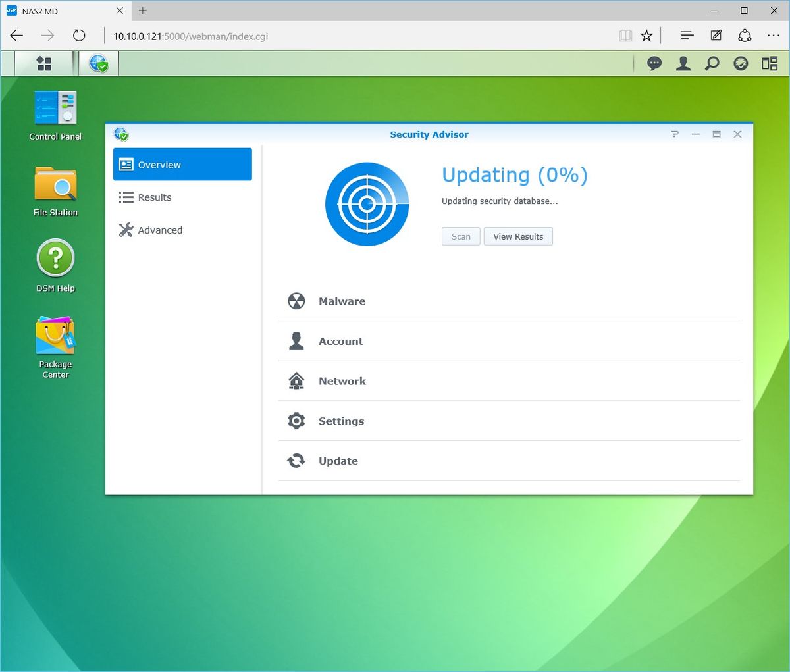Click the Security Advisor shield icon in title bar

pyautogui.click(x=121, y=134)
